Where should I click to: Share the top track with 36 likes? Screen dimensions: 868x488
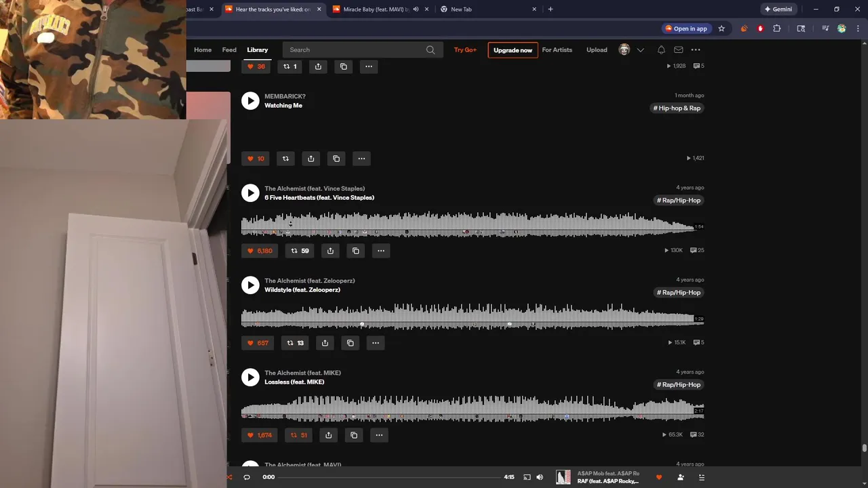click(318, 66)
